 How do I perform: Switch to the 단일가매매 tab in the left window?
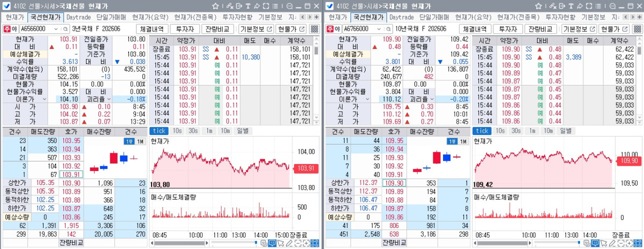coord(111,17)
